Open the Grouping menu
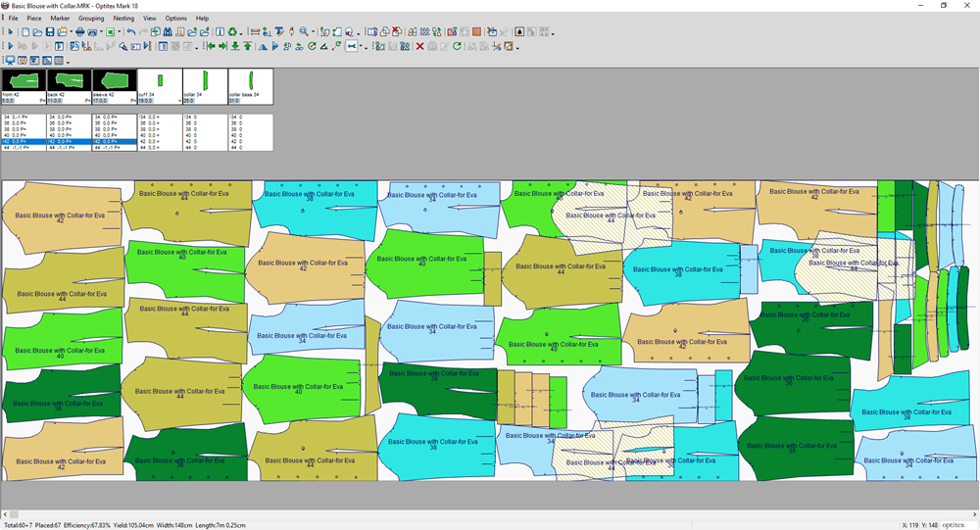The width and height of the screenshot is (980, 530). [x=91, y=18]
